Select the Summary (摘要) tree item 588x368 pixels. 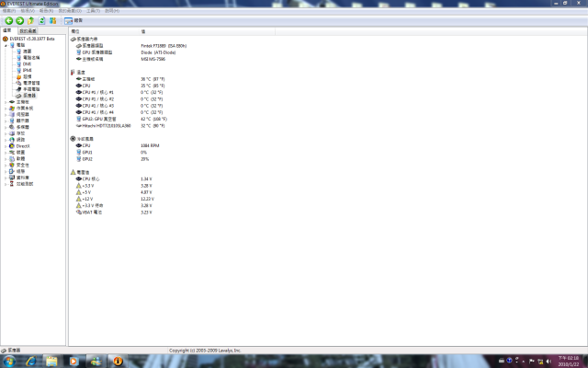tap(24, 52)
